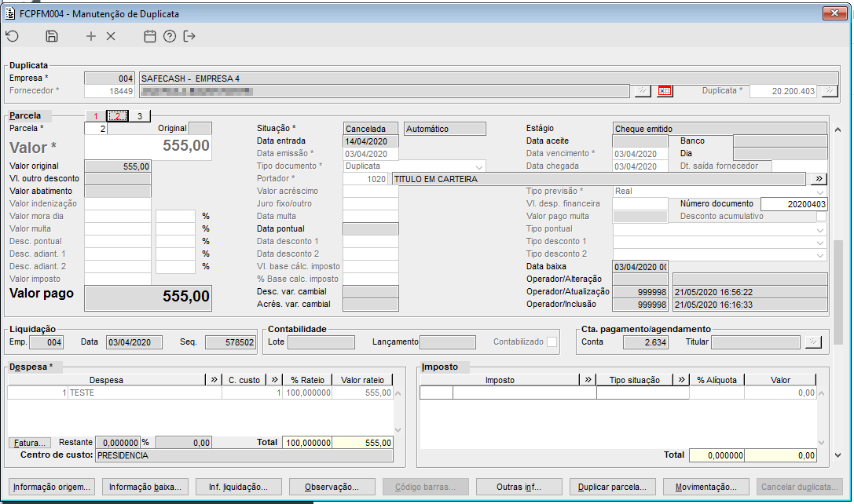This screenshot has height=504, width=854.
Task: Click the window document icon in title bar
Action: tap(9, 13)
